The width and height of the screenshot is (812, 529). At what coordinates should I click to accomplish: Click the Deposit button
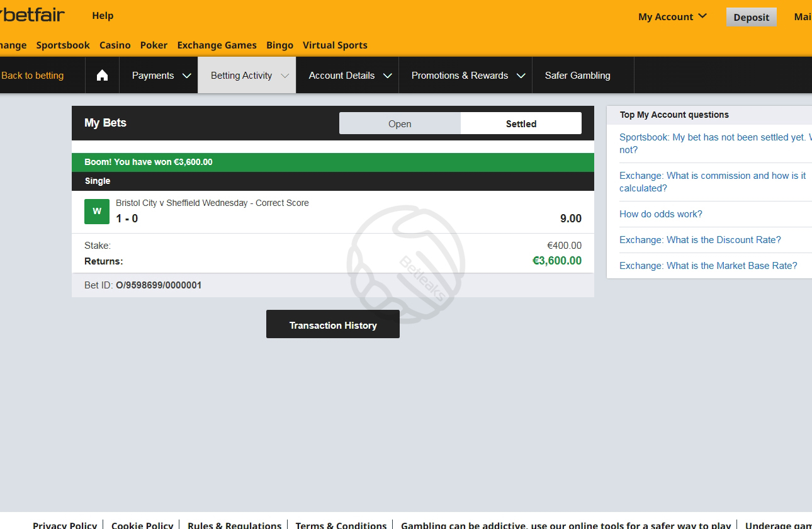751,17
